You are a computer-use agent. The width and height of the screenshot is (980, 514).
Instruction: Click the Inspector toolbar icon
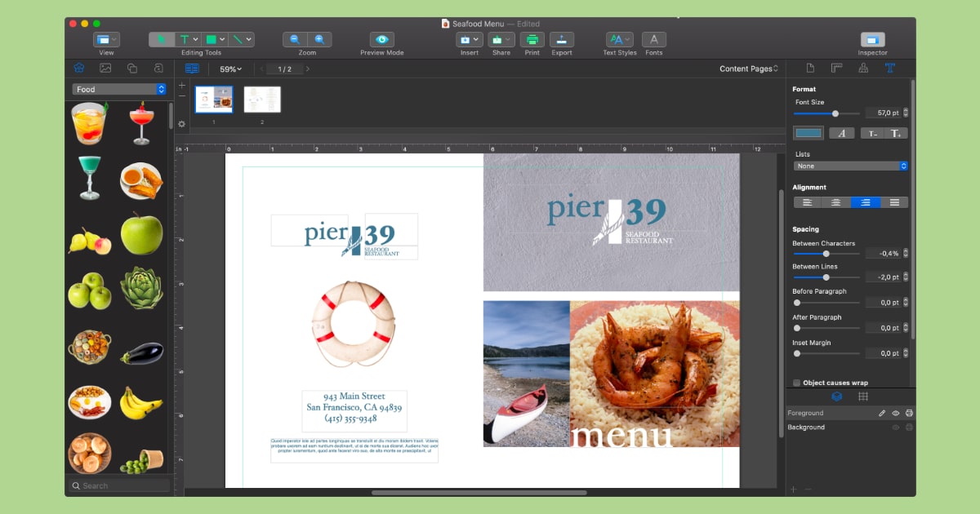point(871,38)
